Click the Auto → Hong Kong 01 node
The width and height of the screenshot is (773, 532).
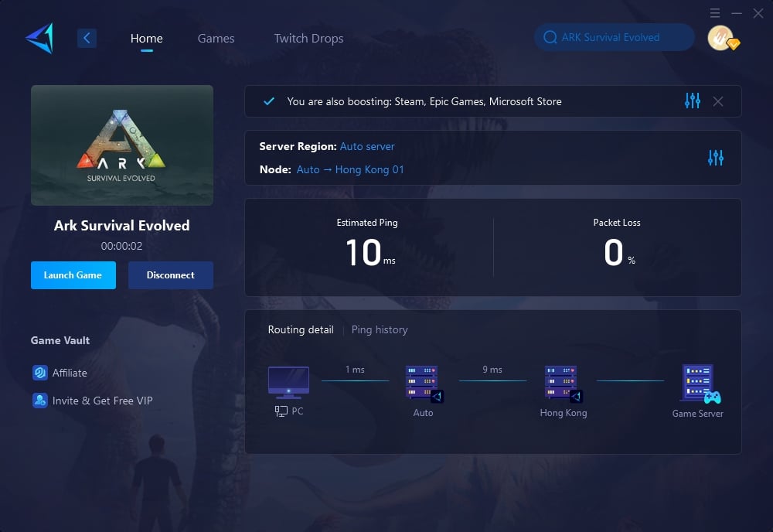tap(350, 169)
